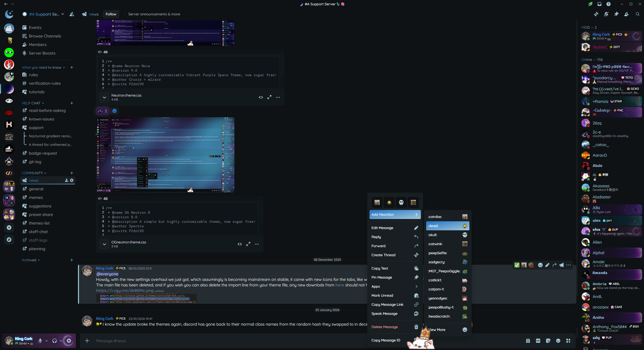Open the Inbox icon in title bar
Image resolution: width=644 pixels, height=350 pixels.
coord(599,4)
